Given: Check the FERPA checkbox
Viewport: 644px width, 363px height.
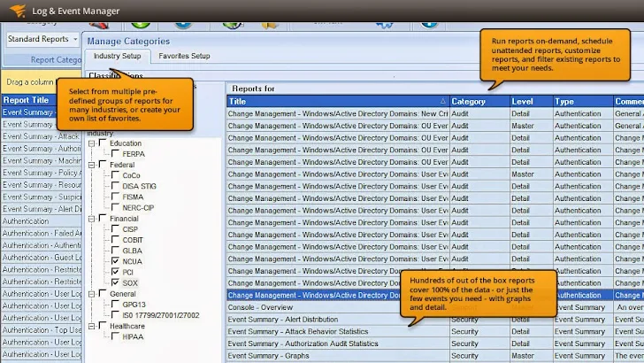Looking at the screenshot, I should (x=115, y=153).
